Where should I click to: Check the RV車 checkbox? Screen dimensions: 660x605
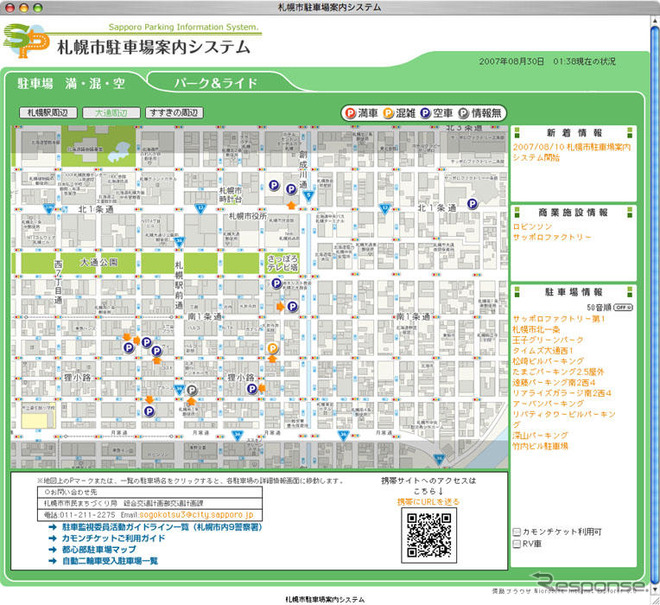pos(516,545)
